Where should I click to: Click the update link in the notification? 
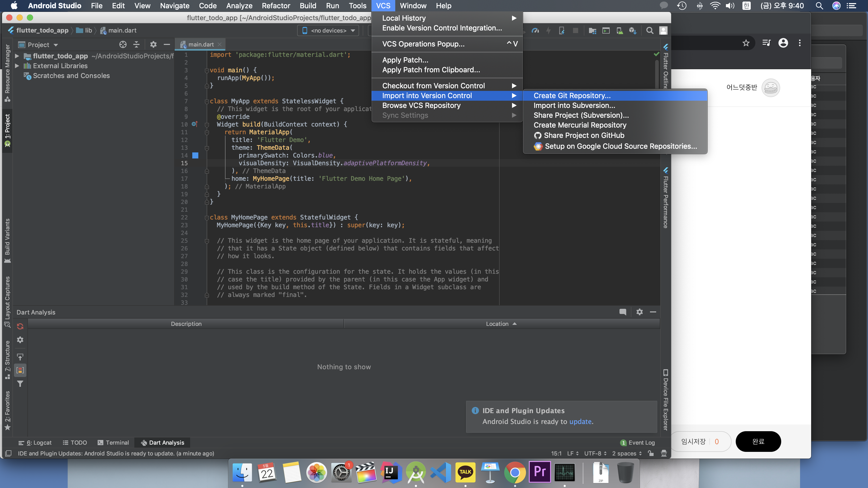tap(580, 421)
